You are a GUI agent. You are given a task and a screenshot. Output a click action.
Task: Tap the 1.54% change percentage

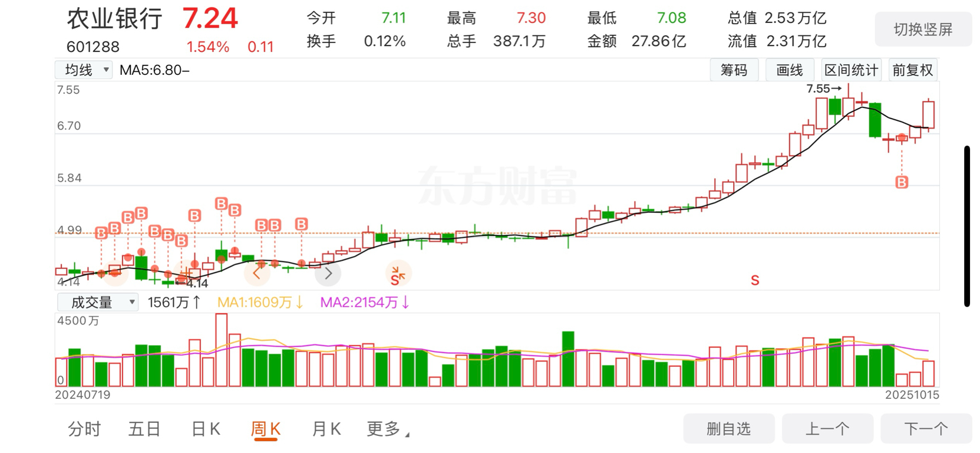208,47
